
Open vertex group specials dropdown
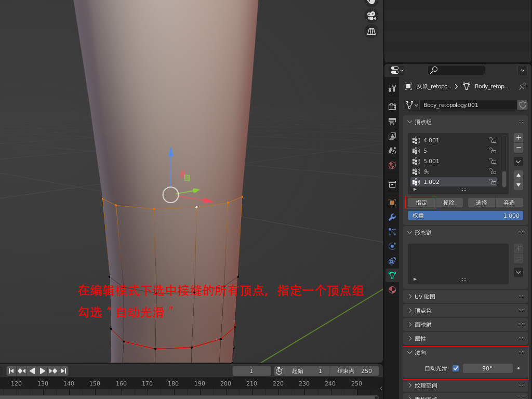(x=518, y=162)
